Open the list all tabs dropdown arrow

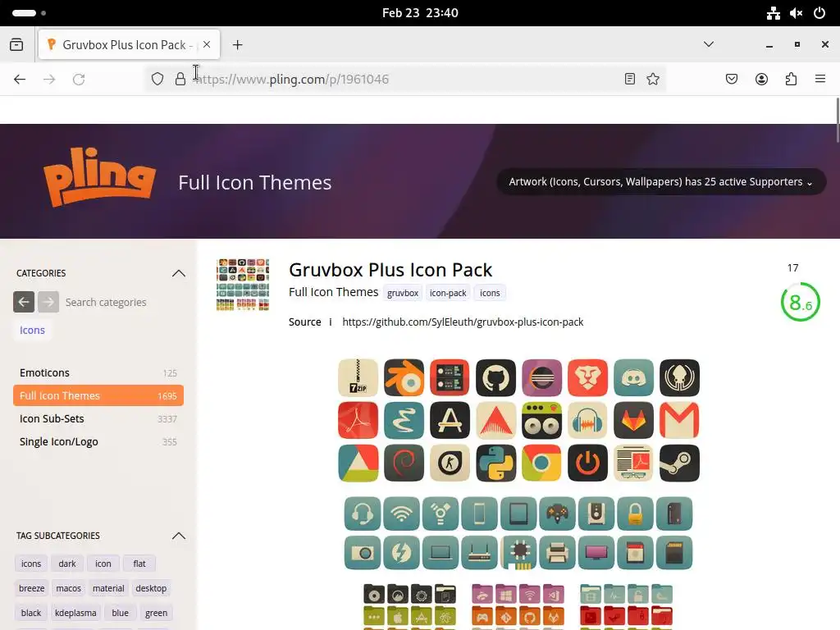pos(708,44)
